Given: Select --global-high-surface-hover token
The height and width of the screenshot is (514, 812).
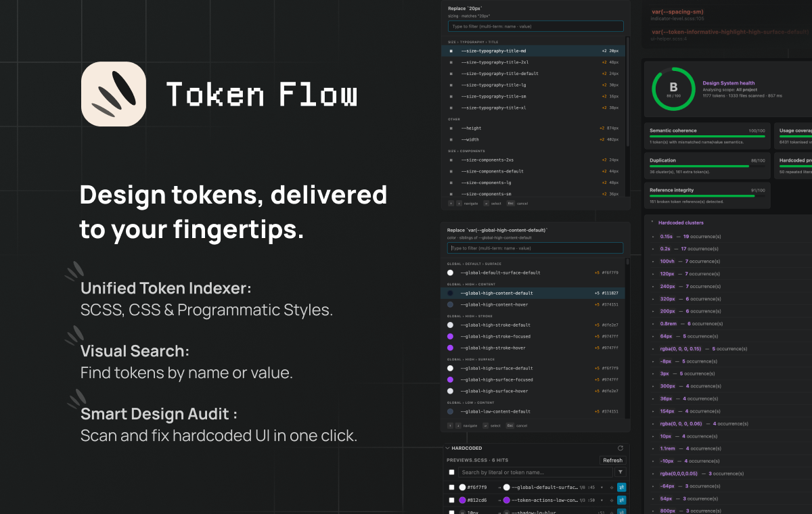Looking at the screenshot, I should pos(533,391).
